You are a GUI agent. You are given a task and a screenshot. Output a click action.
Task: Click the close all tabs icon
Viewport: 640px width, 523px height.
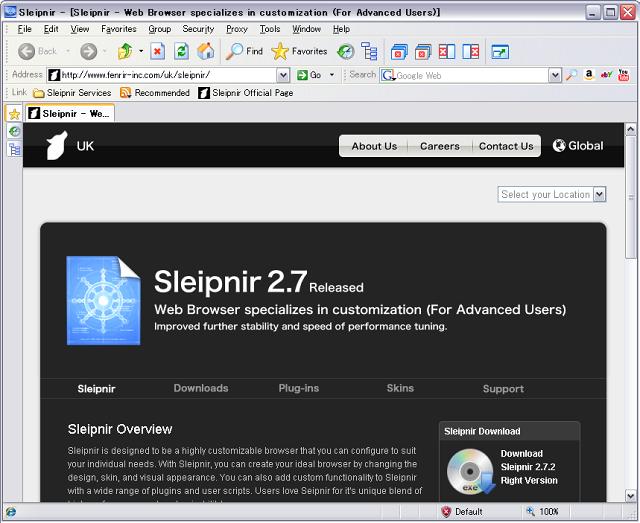423,52
